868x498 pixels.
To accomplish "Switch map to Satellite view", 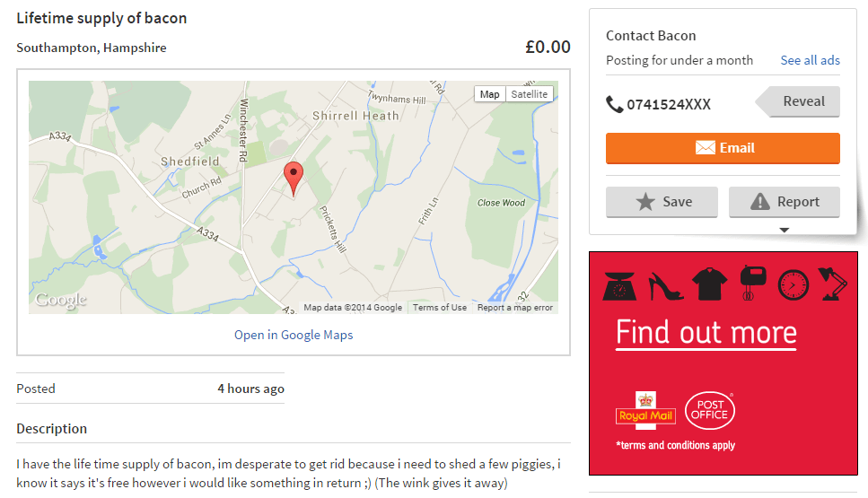I will [529, 94].
